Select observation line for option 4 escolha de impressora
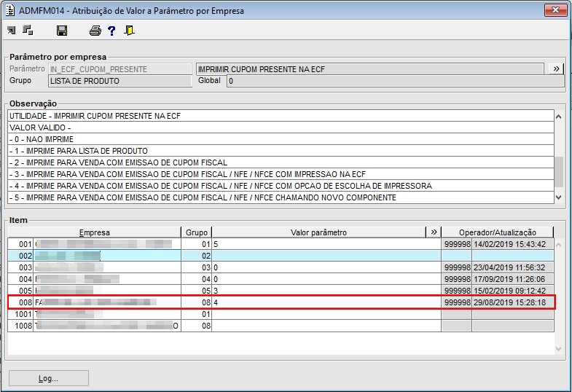Screen dimensions: 572x392 [x=281, y=186]
